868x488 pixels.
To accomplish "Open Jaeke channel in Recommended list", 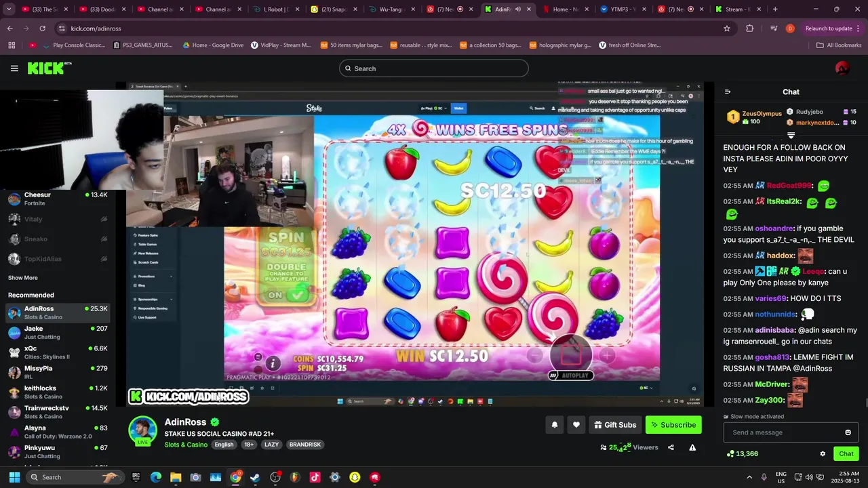I will click(x=58, y=332).
